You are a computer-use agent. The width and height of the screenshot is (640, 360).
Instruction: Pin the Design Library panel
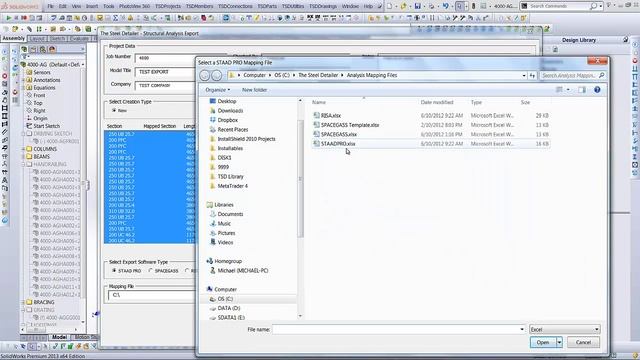[x=625, y=40]
